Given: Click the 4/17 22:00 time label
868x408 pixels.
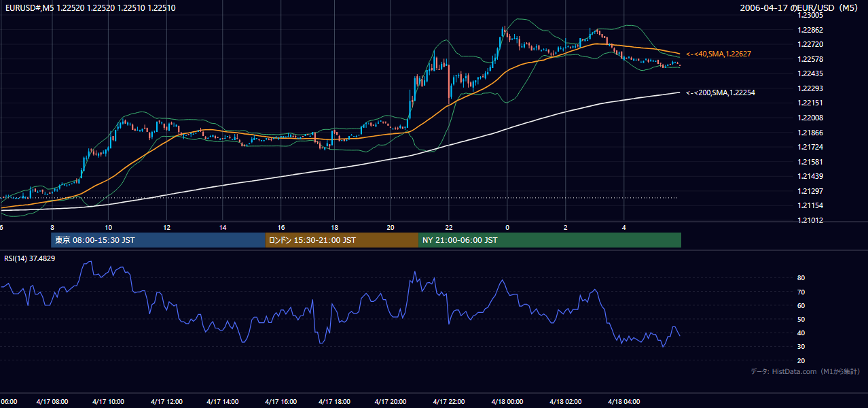Looking at the screenshot, I should click(x=450, y=402).
